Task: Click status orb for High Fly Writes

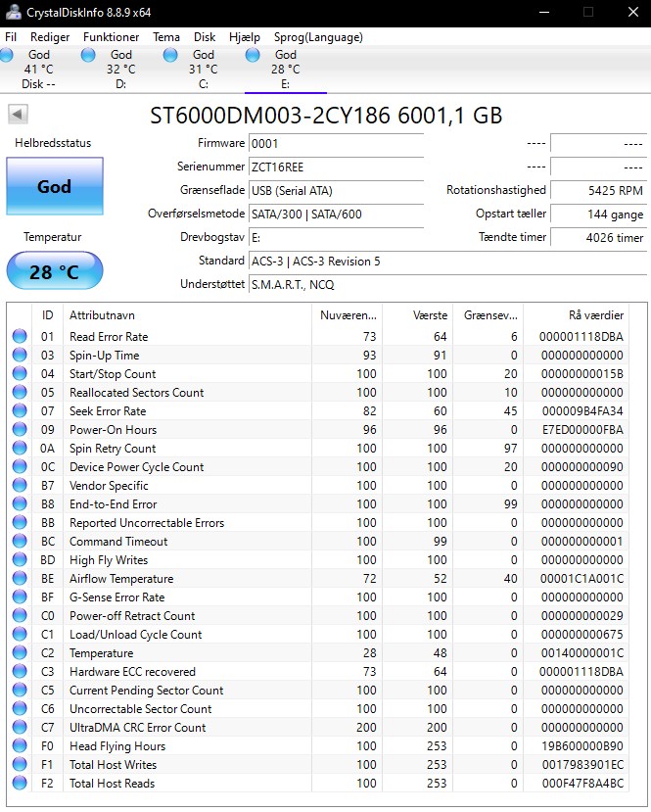Action: pyautogui.click(x=20, y=560)
